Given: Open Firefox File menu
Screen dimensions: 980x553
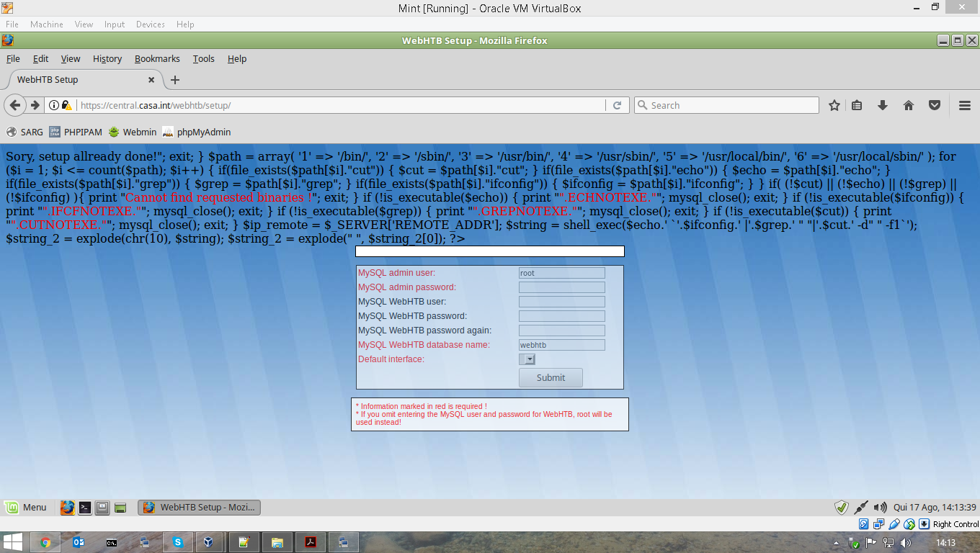Looking at the screenshot, I should (13, 58).
